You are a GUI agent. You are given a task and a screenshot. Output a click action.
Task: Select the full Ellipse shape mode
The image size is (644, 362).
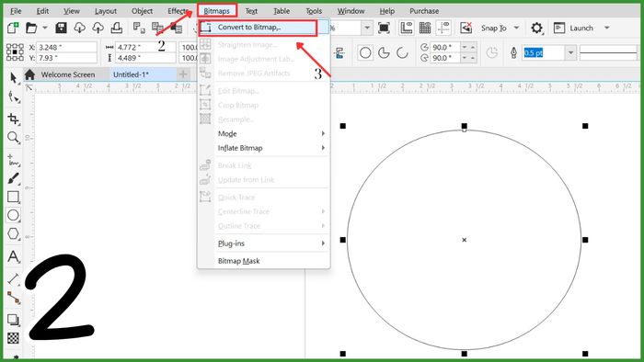[x=365, y=53]
